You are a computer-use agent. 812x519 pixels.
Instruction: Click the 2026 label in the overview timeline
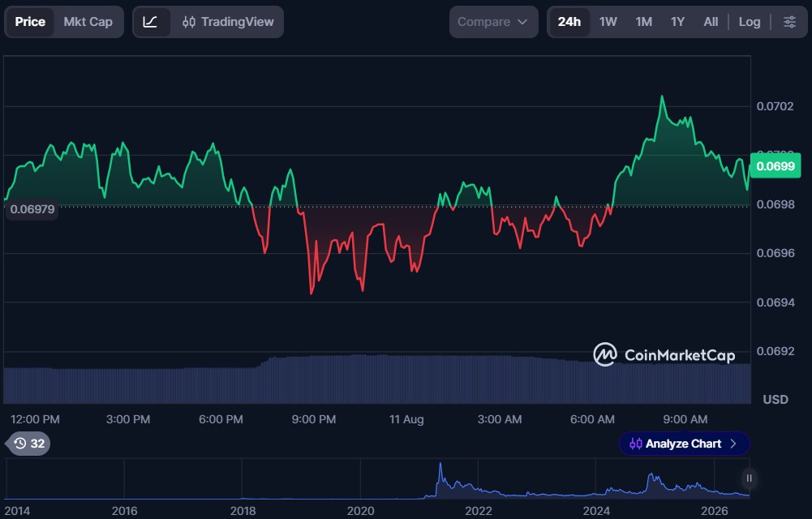click(714, 511)
